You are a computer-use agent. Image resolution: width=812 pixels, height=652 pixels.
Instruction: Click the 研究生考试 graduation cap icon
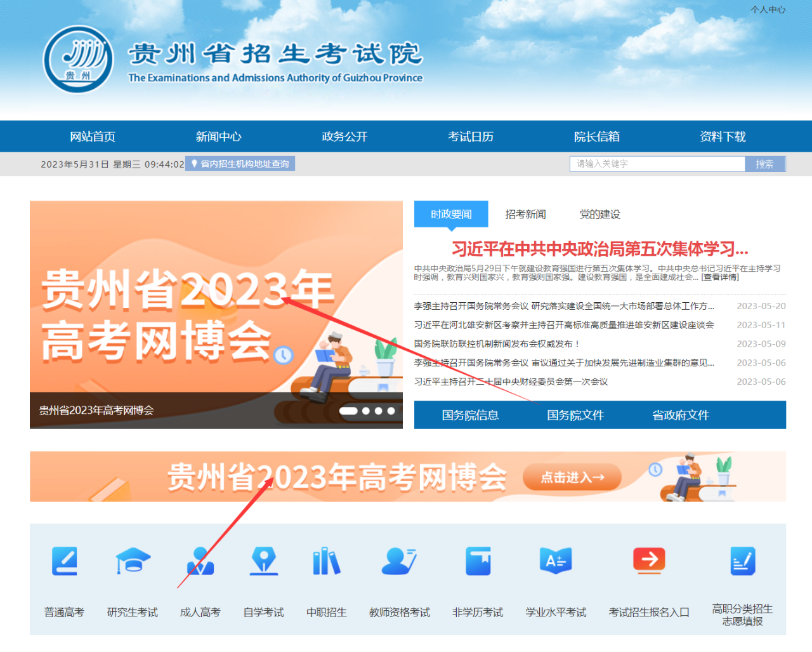133,561
